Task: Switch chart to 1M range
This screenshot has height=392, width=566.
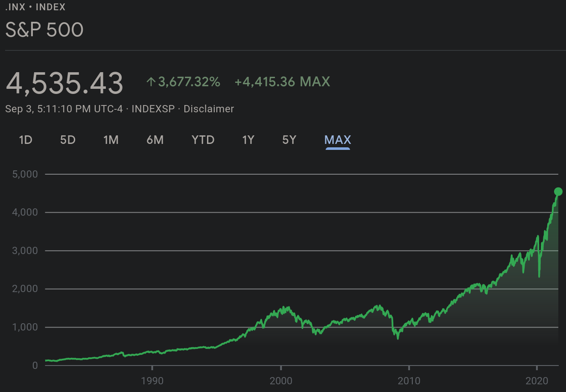Action: (111, 140)
